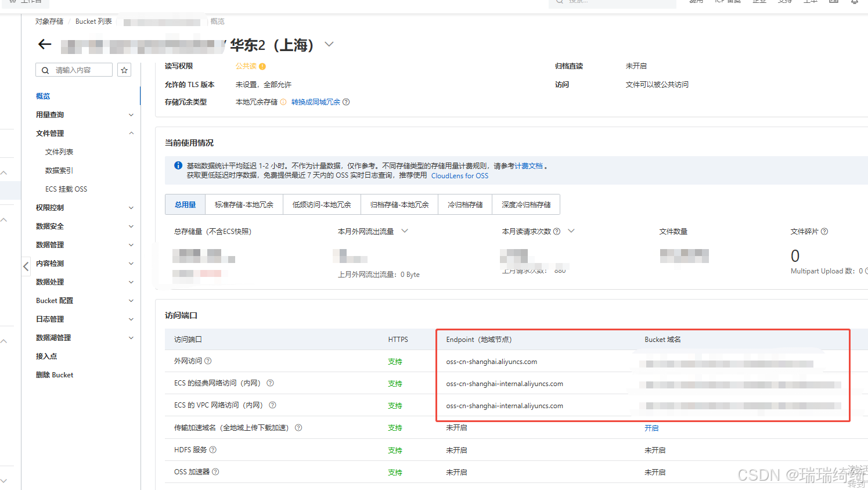
Task: Open dropdown next to 本月读请求次数
Action: tap(571, 231)
